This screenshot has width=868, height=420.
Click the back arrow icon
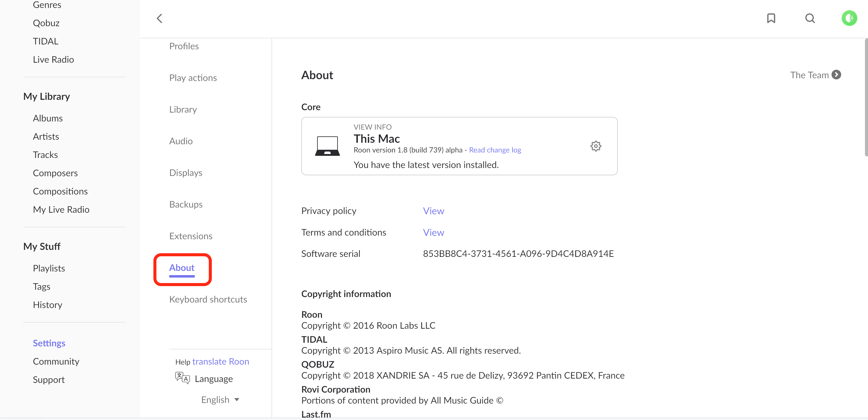(160, 18)
